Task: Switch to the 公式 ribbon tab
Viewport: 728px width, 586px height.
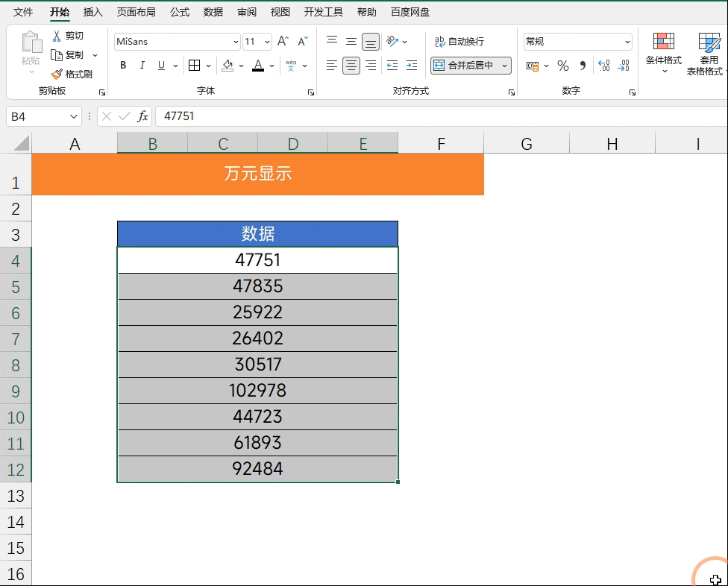Action: (179, 11)
